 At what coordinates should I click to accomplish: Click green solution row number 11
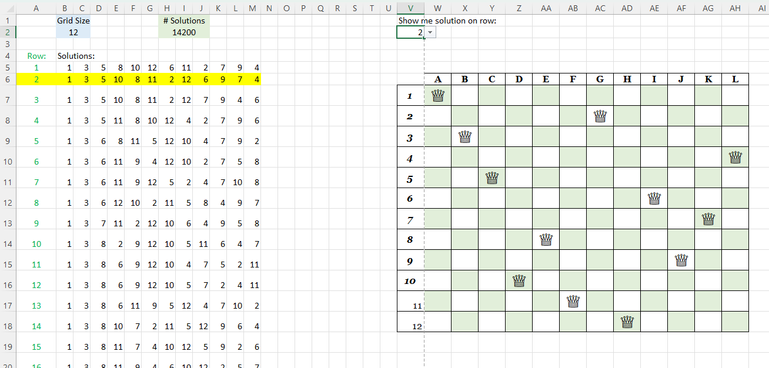click(x=36, y=264)
